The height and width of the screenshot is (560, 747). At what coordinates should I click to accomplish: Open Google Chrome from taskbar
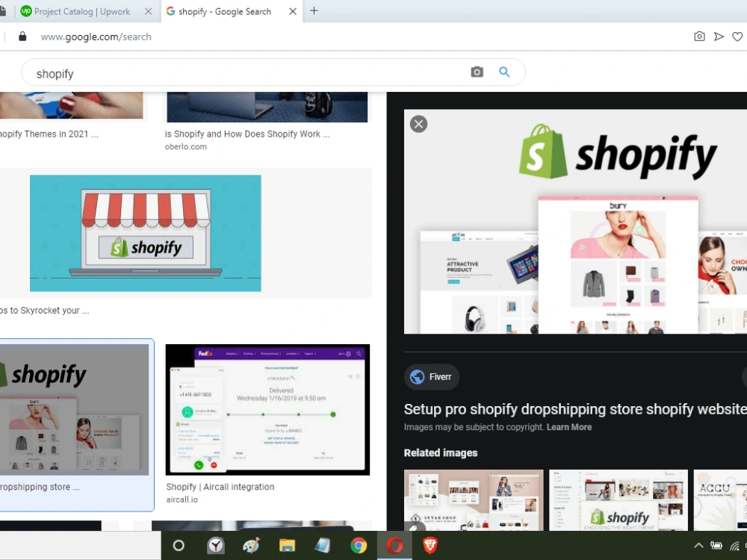tap(359, 545)
